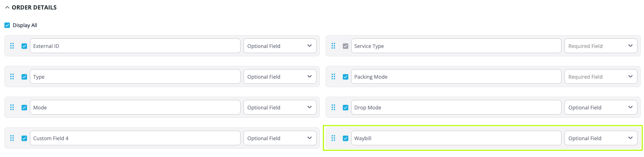This screenshot has width=644, height=157.
Task: Click the Waybill row drag handle
Action: [333, 138]
